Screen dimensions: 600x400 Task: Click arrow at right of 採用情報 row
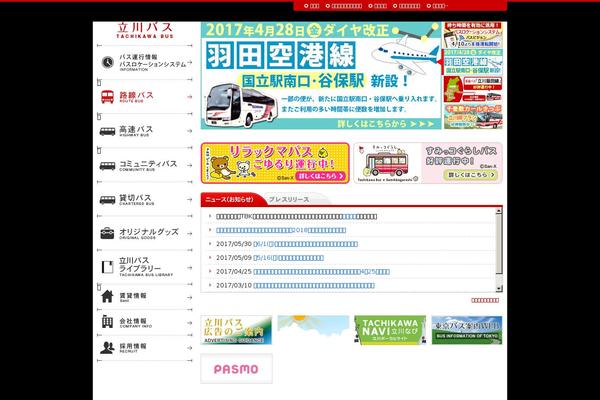189,348
